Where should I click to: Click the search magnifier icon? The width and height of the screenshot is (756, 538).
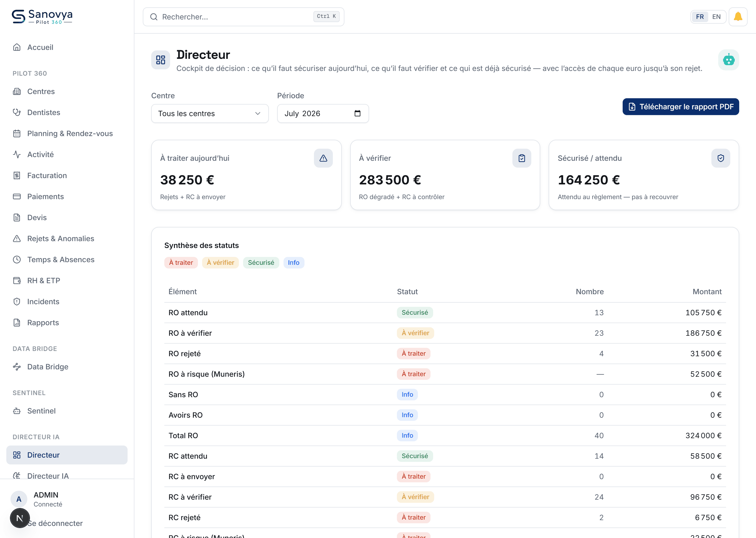coord(154,17)
